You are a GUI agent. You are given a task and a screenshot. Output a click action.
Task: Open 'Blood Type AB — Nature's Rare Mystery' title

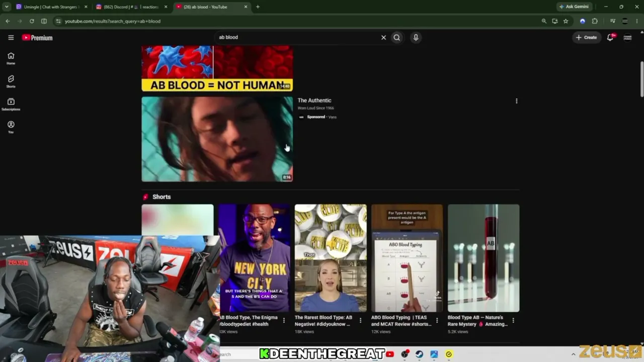point(478,321)
